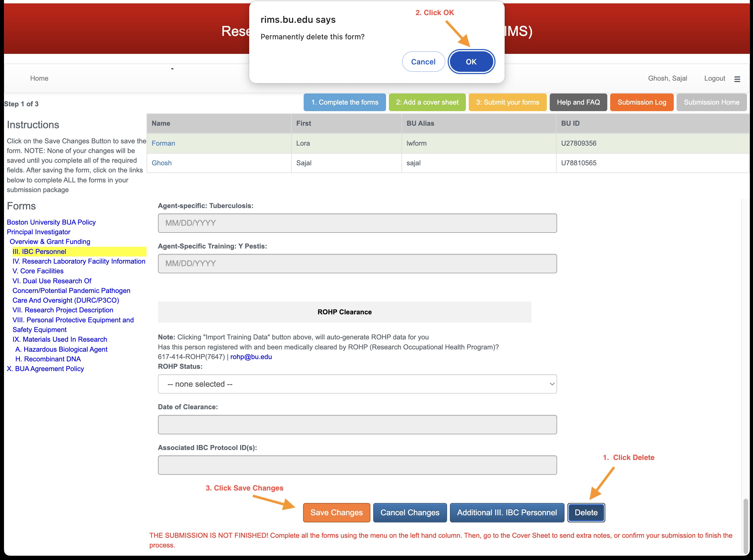Click the Associated IBC Protocol ID(s) field
Image resolution: width=753 pixels, height=560 pixels.
tap(357, 465)
